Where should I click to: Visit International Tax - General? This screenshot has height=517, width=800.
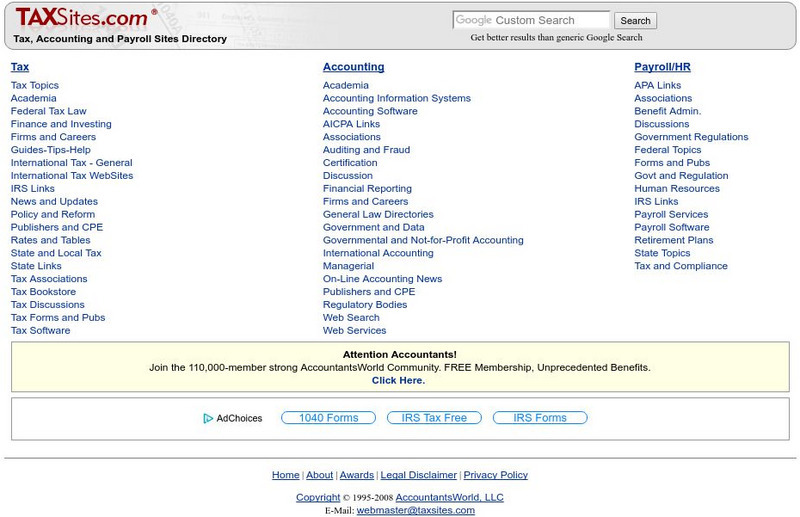71,163
